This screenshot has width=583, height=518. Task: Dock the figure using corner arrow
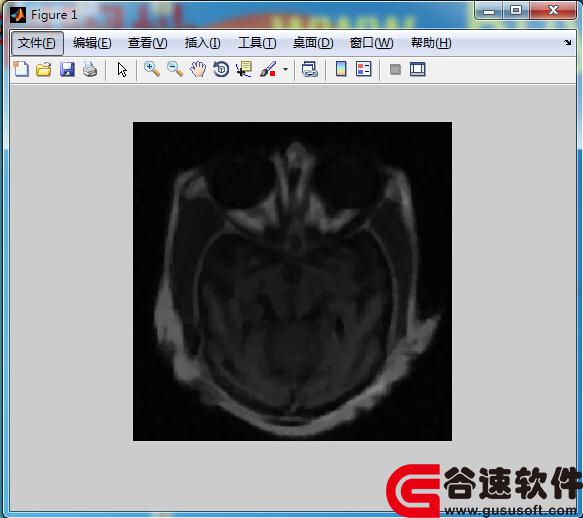click(x=567, y=42)
